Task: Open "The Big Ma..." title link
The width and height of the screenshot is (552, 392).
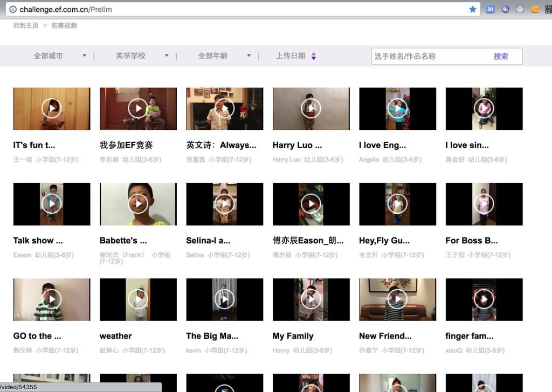Action: pyautogui.click(x=212, y=336)
